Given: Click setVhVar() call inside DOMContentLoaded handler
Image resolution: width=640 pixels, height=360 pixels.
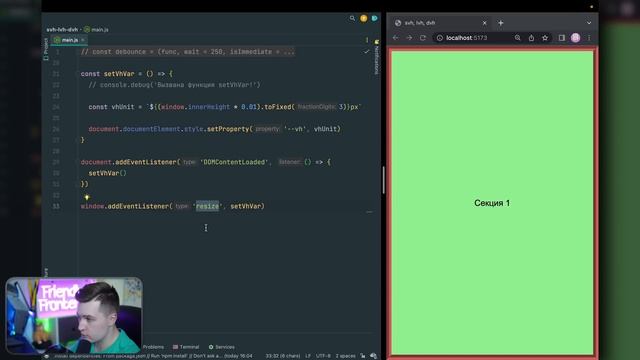Looking at the screenshot, I should point(107,173).
